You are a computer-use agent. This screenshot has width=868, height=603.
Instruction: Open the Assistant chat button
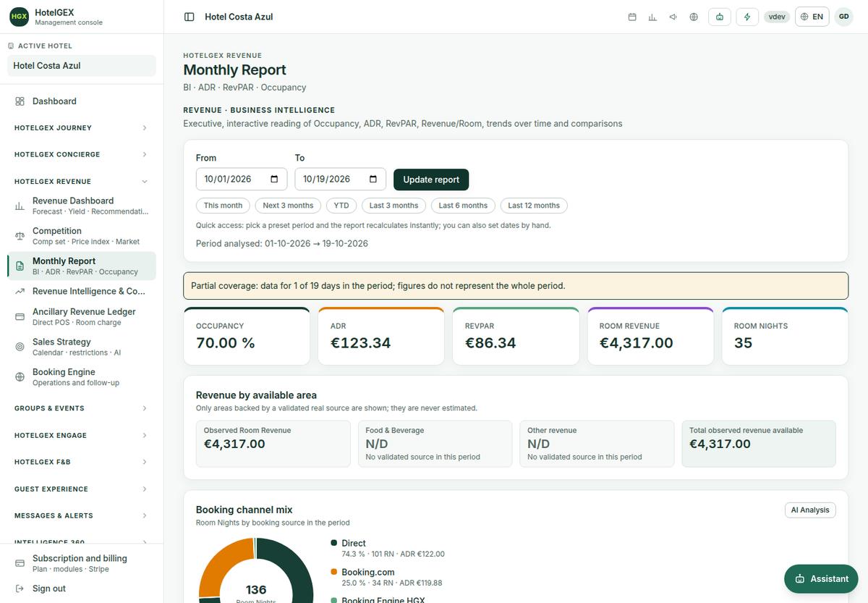(x=821, y=579)
